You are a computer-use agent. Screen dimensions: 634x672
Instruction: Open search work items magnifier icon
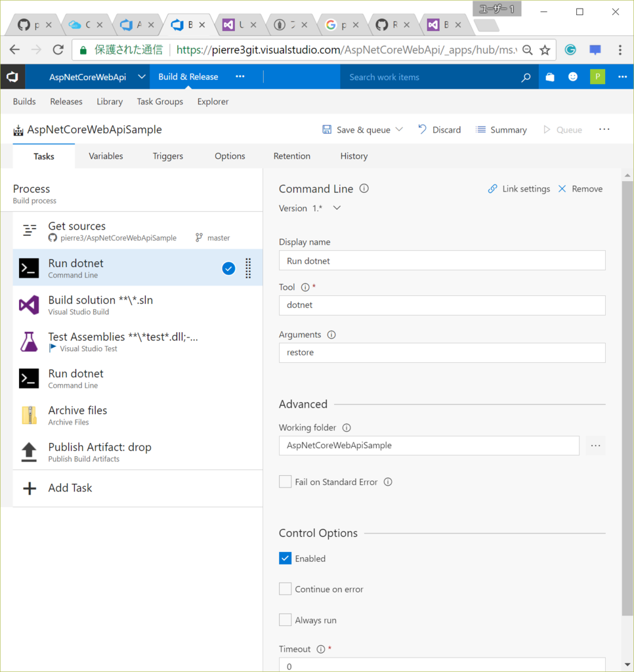point(526,77)
